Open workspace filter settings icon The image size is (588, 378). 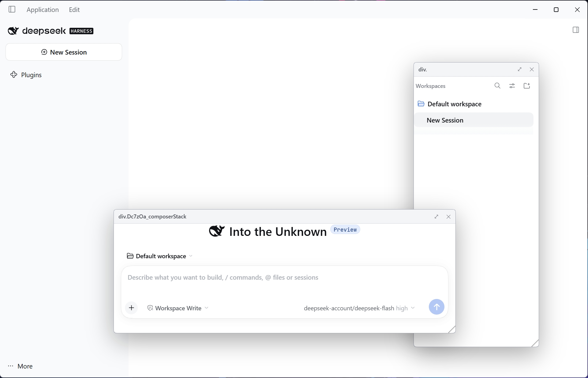512,86
